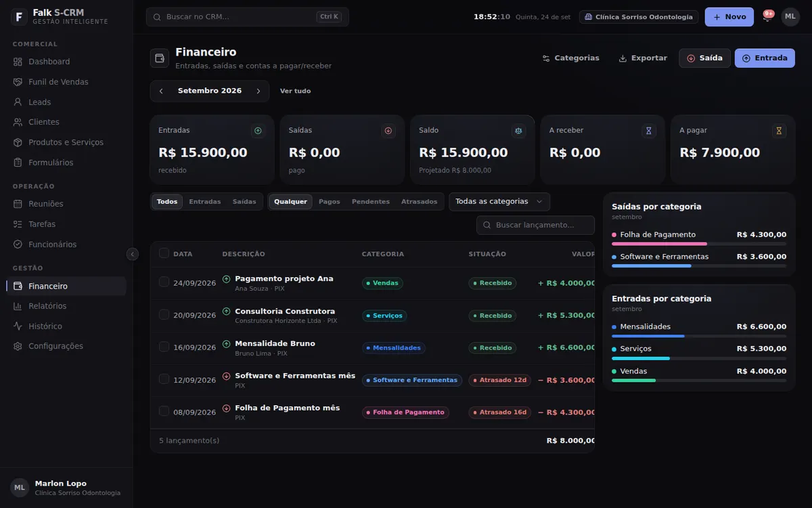Click the Saídas card arrow icon
The width and height of the screenshot is (812, 508).
388,131
